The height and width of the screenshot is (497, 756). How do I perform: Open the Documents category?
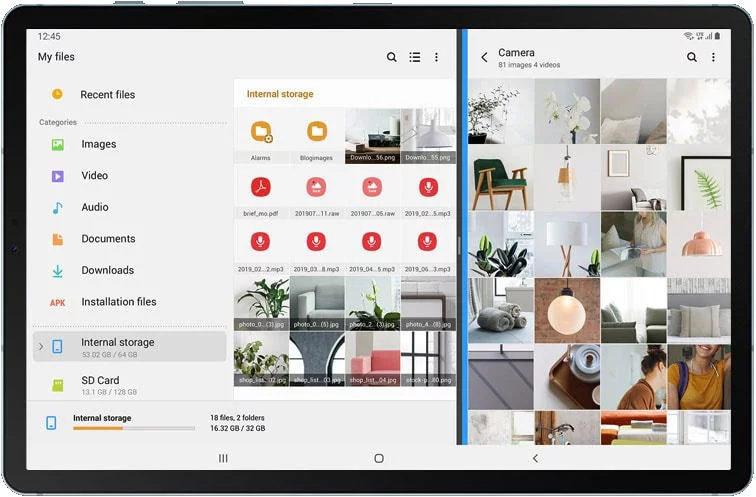[x=107, y=239]
